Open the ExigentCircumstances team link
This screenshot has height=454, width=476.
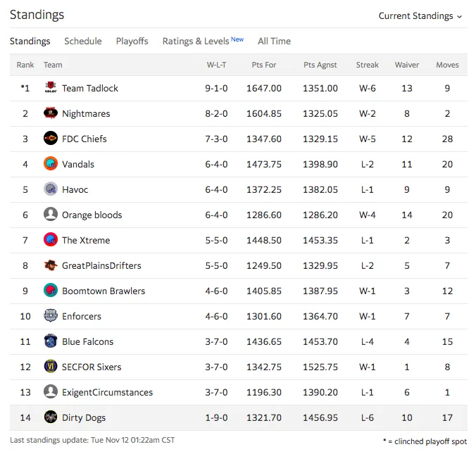point(107,392)
